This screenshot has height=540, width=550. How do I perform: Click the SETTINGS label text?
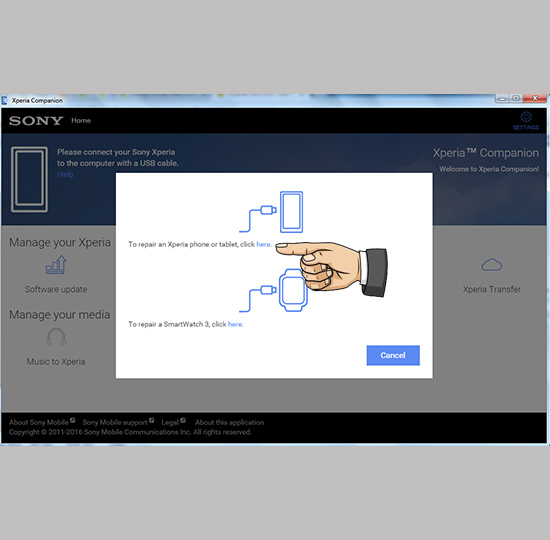[526, 127]
